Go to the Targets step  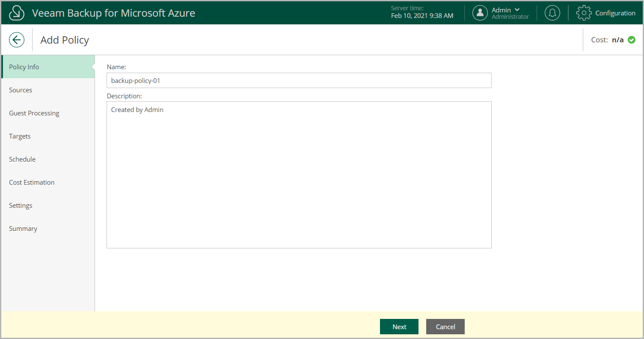[x=48, y=136]
